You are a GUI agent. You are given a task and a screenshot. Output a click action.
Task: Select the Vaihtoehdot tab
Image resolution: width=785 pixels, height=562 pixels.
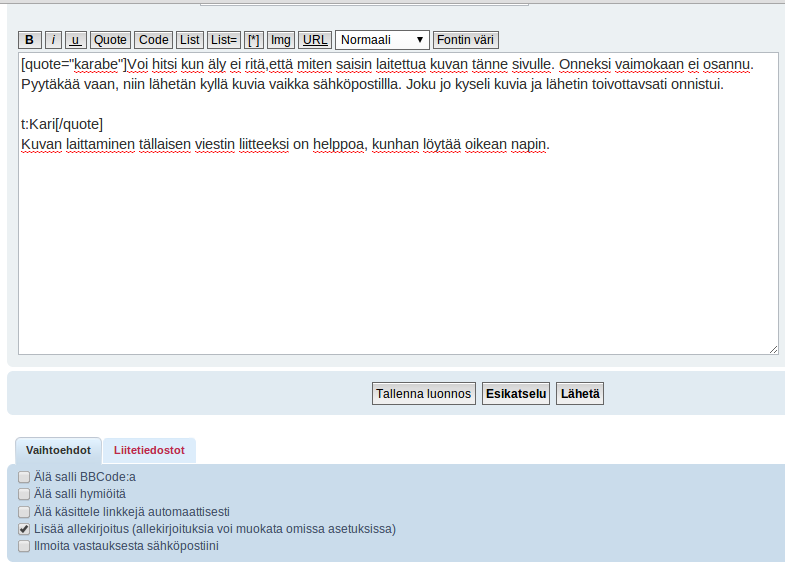coord(58,451)
